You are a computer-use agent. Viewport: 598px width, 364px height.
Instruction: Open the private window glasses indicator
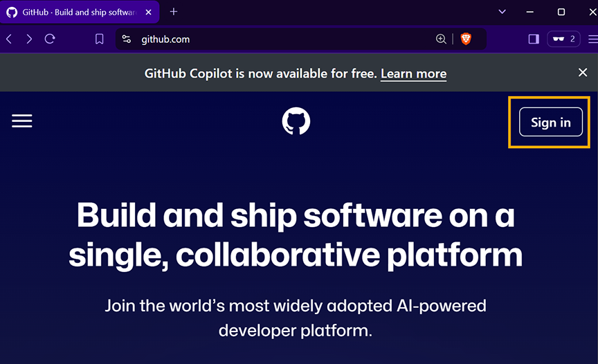tap(563, 39)
